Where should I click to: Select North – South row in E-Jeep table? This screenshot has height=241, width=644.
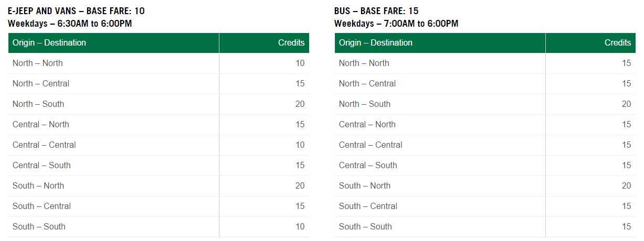coord(38,104)
